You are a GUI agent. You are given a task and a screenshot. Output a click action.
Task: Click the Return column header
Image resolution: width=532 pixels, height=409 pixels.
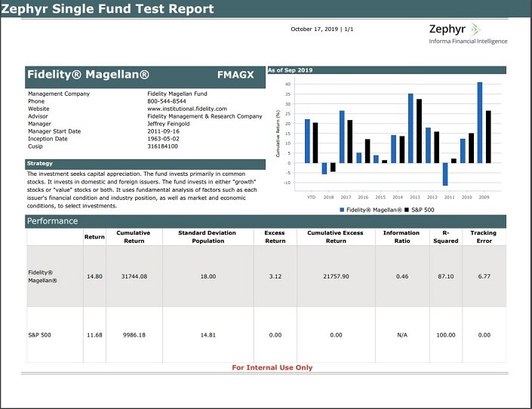click(x=94, y=237)
